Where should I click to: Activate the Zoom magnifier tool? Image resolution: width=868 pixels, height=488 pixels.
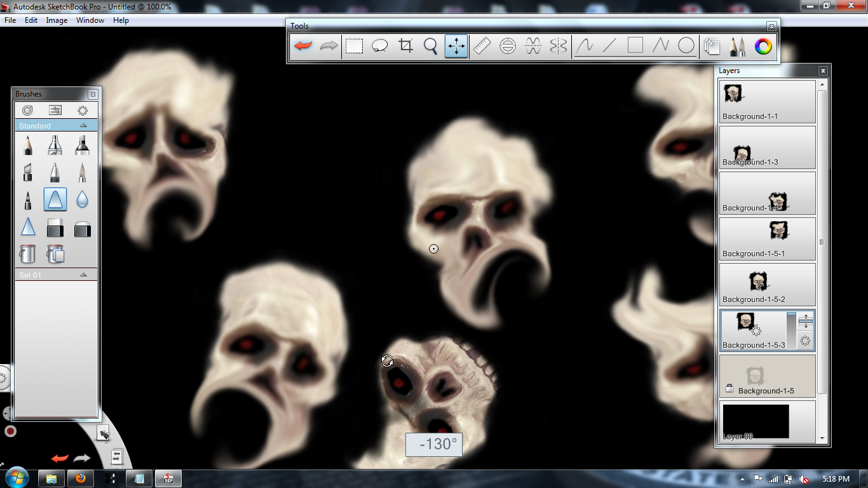point(431,46)
